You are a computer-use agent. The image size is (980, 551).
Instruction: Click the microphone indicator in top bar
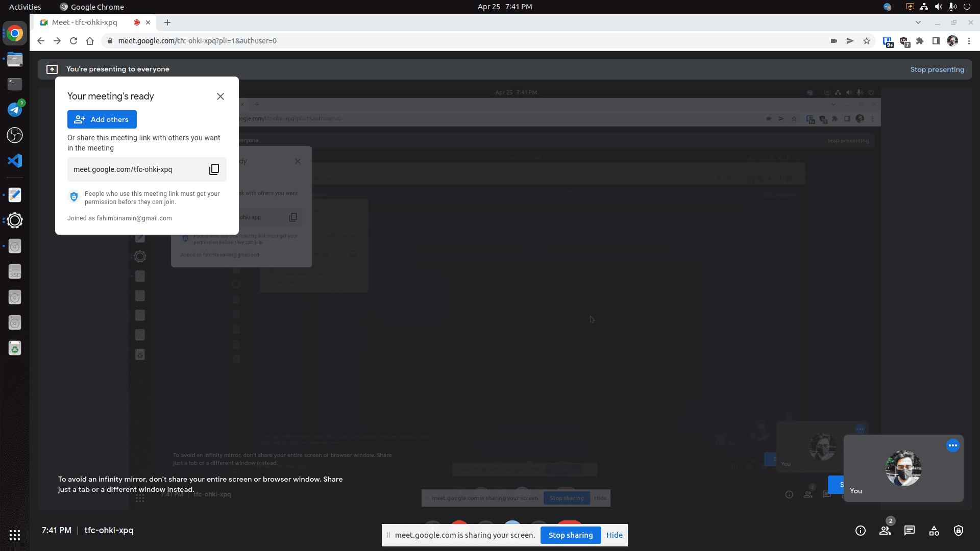click(952, 7)
